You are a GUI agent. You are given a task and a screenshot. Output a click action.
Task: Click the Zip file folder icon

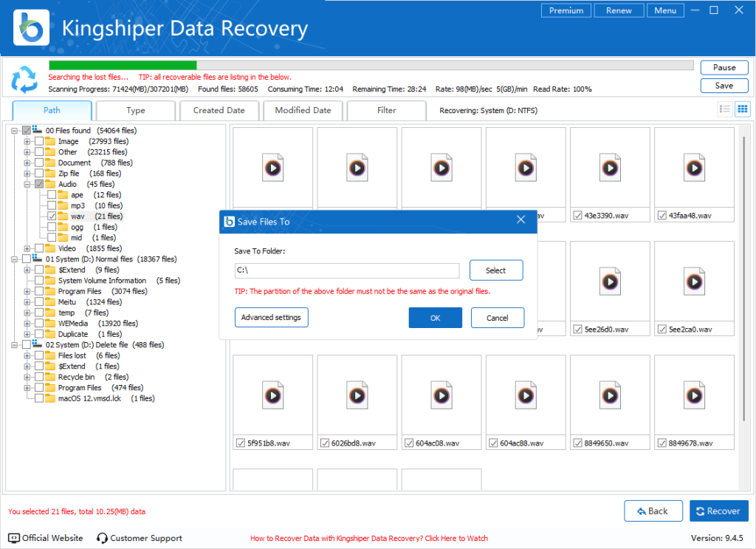pos(50,173)
